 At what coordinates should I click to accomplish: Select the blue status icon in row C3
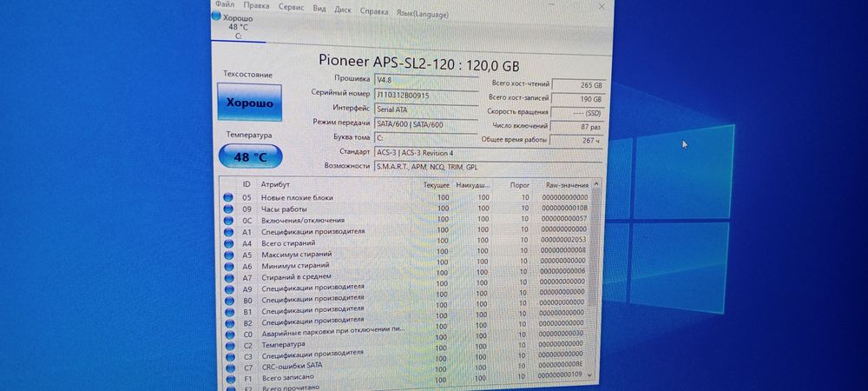[x=229, y=356]
